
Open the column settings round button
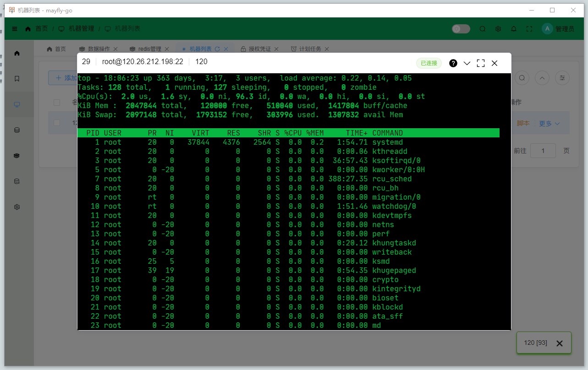click(562, 78)
